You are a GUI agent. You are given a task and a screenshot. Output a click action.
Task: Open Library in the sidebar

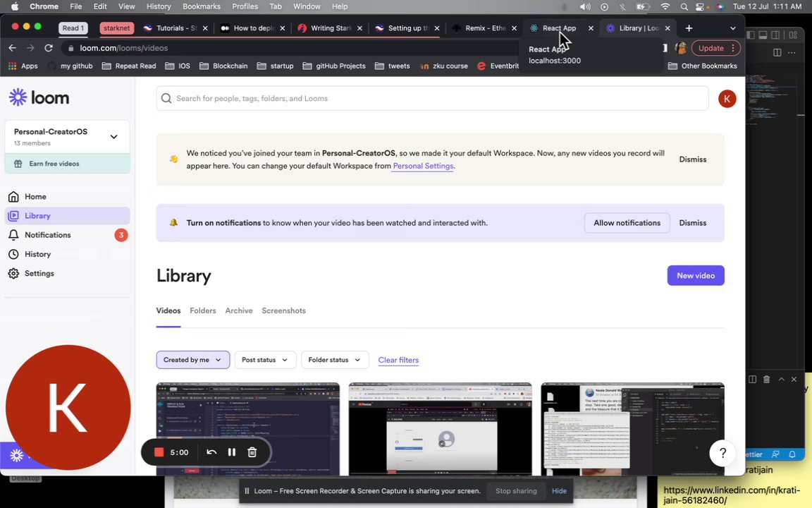[68, 216]
